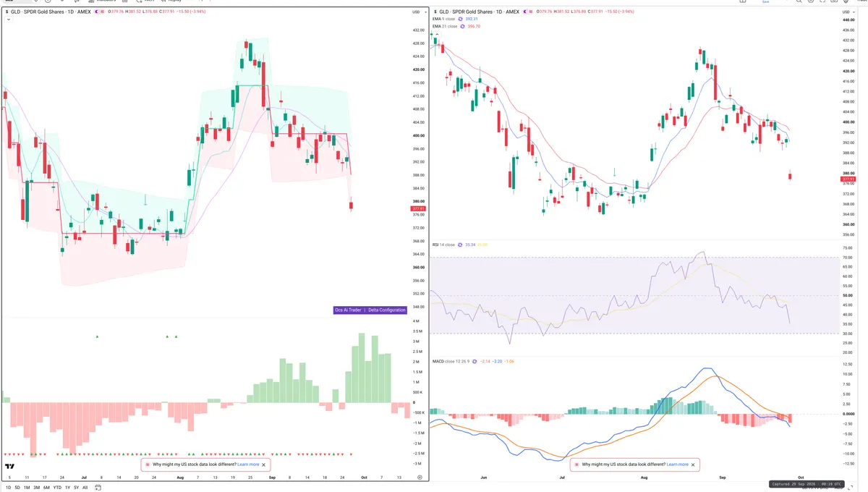868x492 pixels.
Task: Dismiss the left chart stock data notice
Action: (264, 465)
